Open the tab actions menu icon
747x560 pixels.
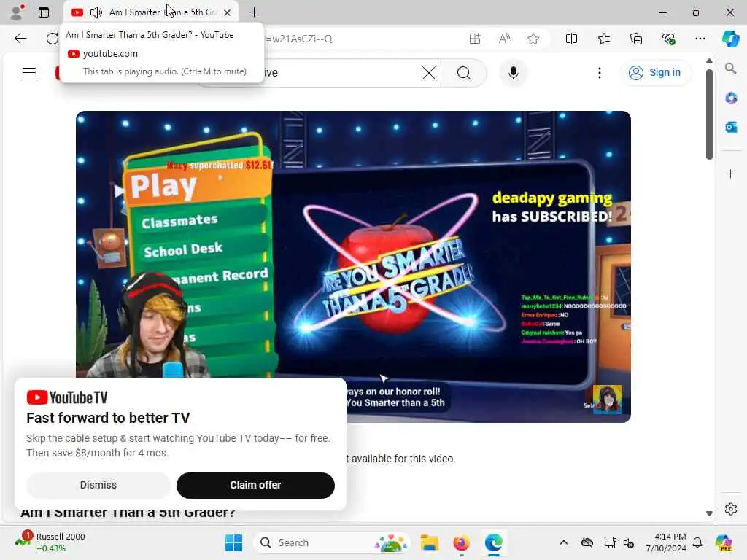[x=44, y=12]
